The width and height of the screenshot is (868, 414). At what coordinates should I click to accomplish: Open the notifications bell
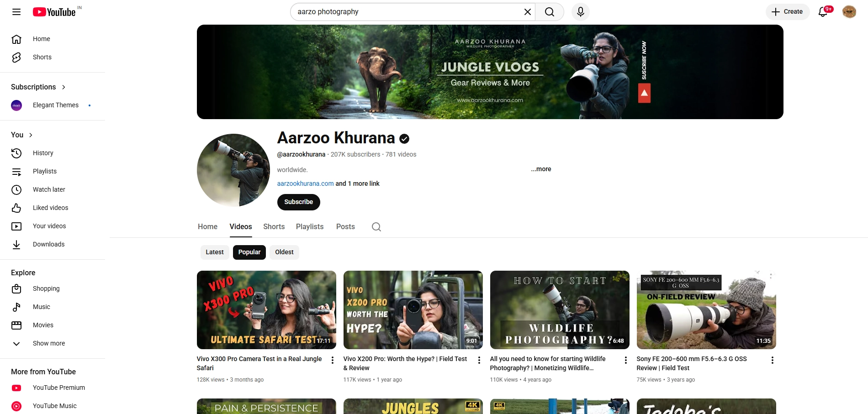[823, 12]
